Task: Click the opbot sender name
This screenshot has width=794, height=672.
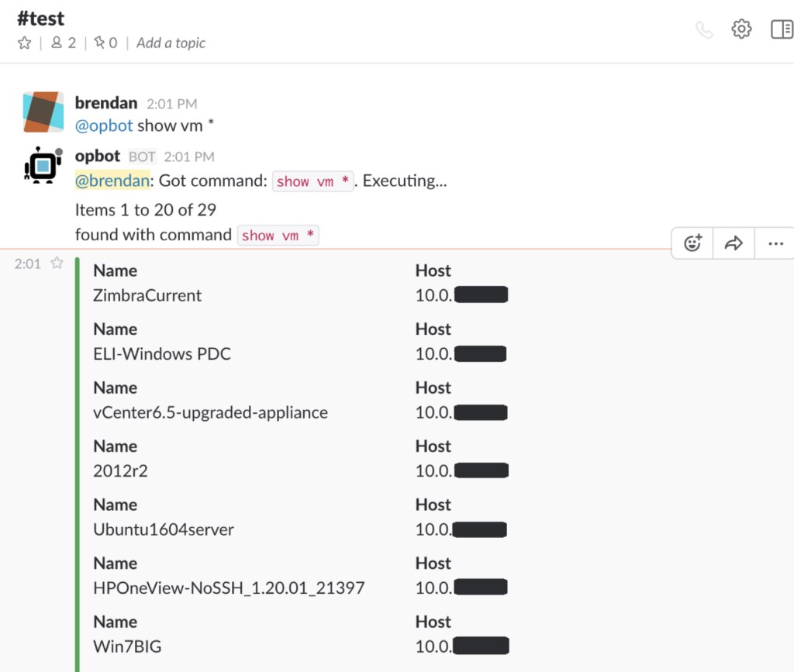Action: tap(98, 157)
